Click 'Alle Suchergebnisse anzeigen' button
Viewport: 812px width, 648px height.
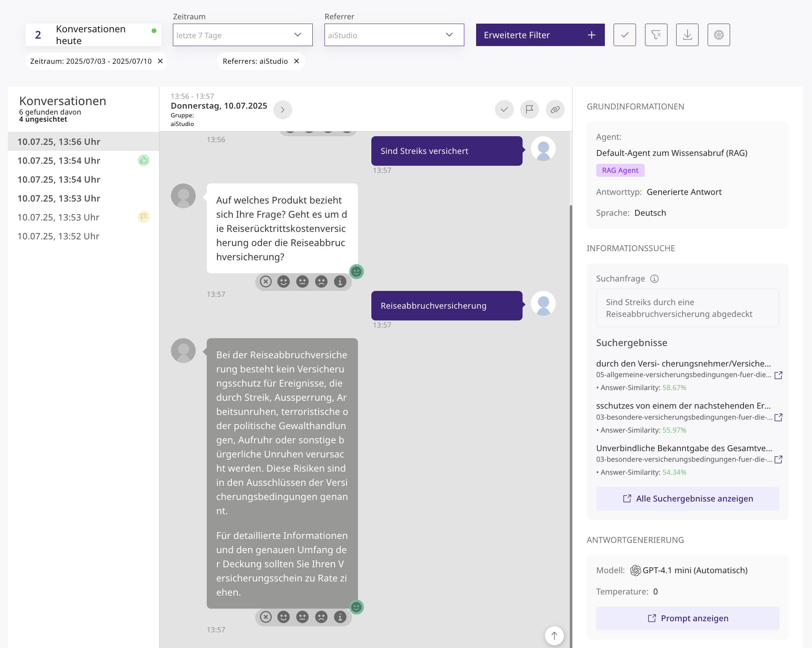[688, 499]
